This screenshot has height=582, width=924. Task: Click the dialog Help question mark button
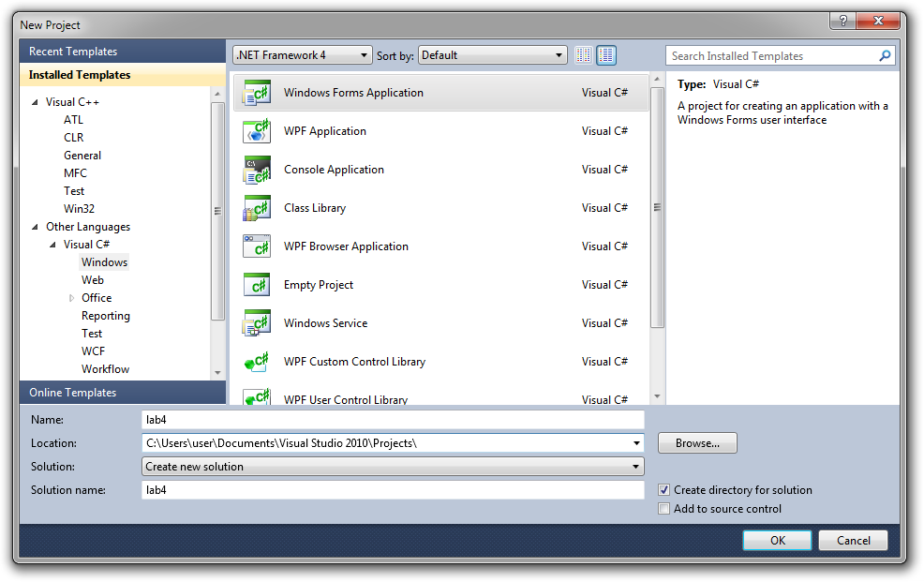tap(843, 21)
